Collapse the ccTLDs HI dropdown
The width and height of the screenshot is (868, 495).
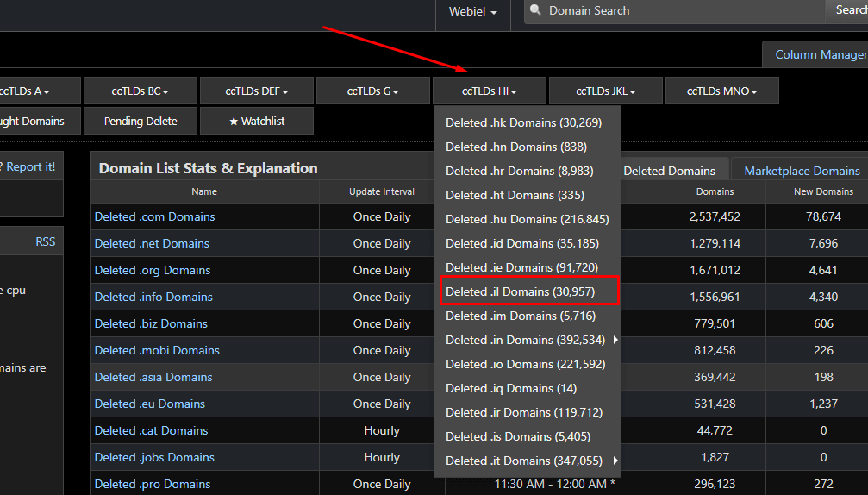tap(490, 91)
